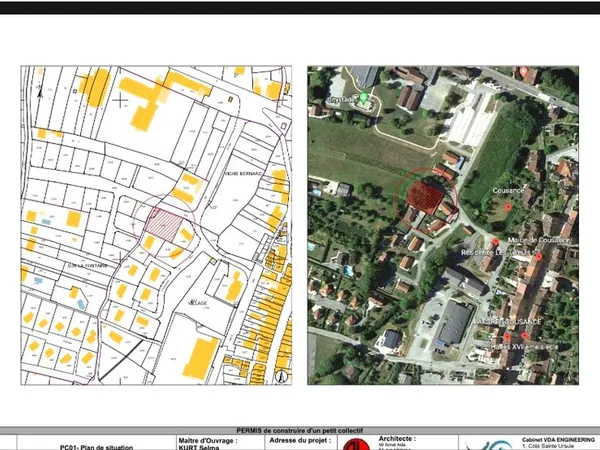Viewport: 600px width, 450px height.
Task: Click the red circular architect logo
Action: [x=357, y=445]
